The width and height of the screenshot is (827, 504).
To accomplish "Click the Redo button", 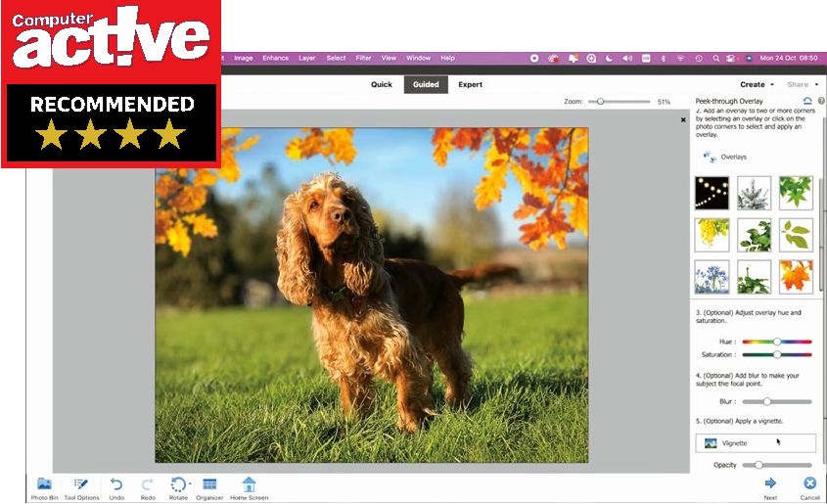I will [x=148, y=488].
